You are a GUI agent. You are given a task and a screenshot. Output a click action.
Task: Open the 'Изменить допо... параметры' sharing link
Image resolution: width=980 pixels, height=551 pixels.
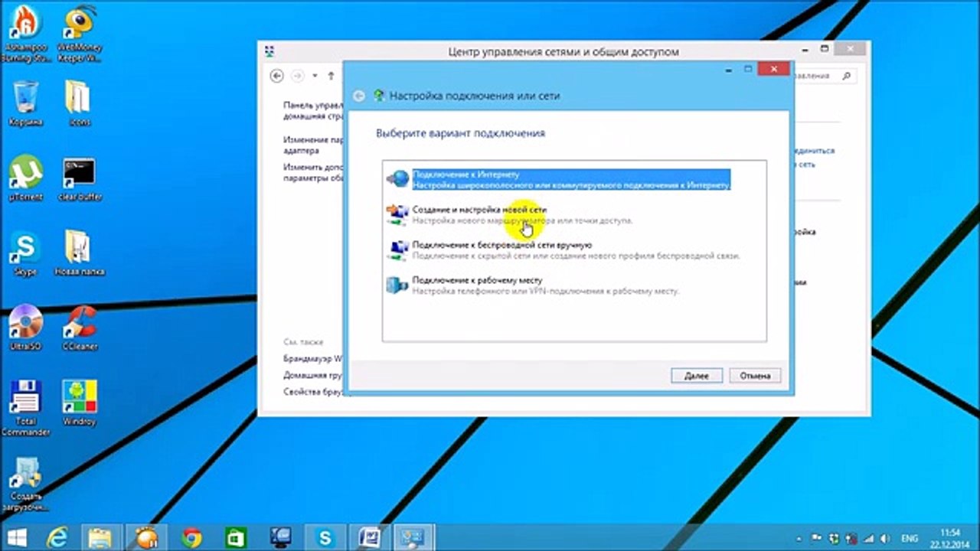313,172
